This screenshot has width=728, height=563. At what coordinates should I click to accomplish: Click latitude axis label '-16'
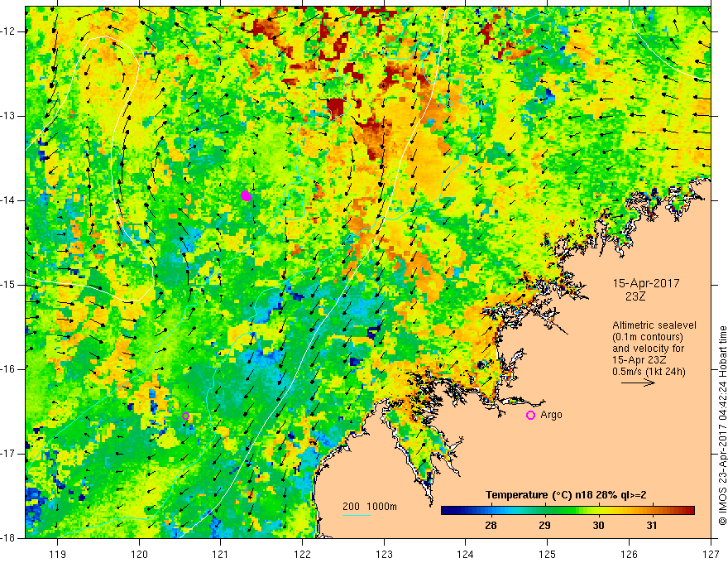[8, 369]
